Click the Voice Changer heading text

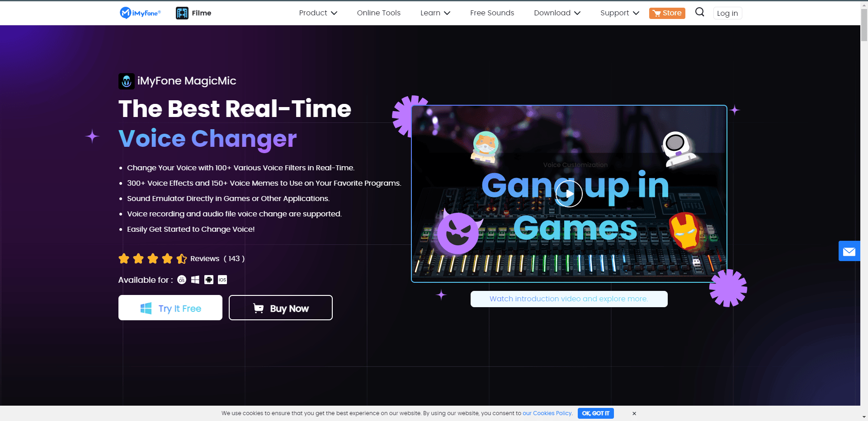click(x=208, y=139)
